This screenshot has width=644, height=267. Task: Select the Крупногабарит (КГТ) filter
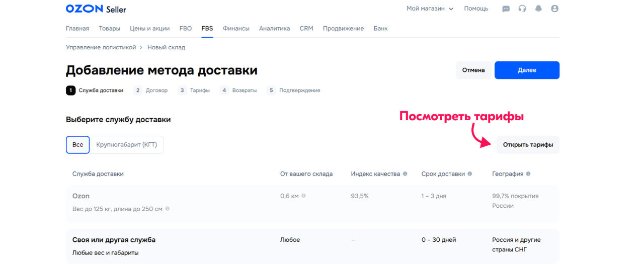[x=127, y=145]
